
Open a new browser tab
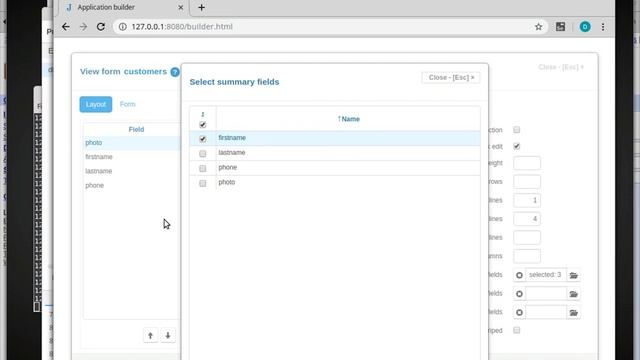point(201,7)
